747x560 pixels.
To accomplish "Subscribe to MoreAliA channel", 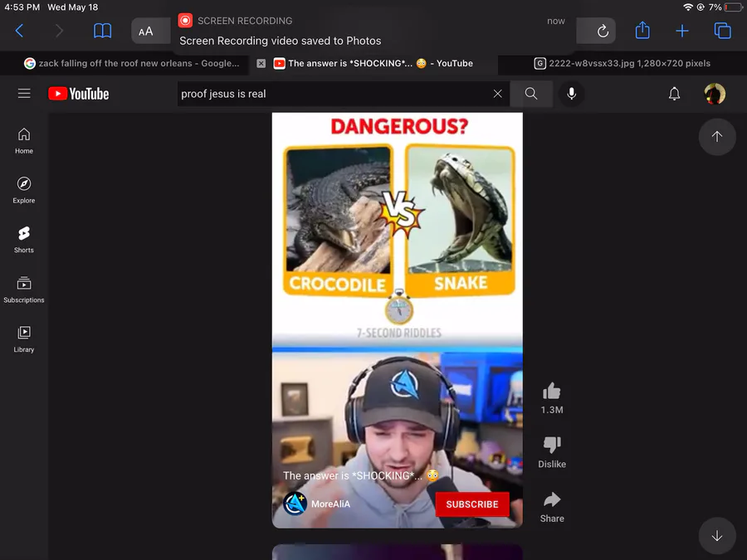I will [x=472, y=504].
